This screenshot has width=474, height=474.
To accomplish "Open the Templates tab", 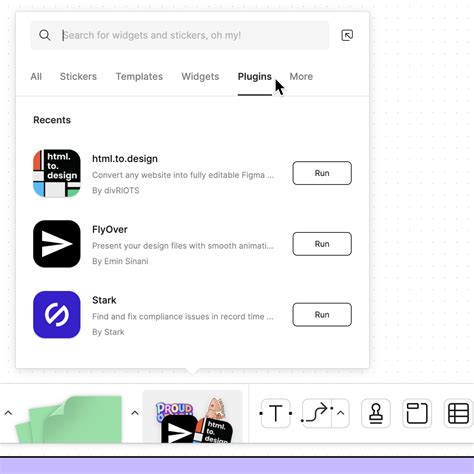I will point(139,77).
